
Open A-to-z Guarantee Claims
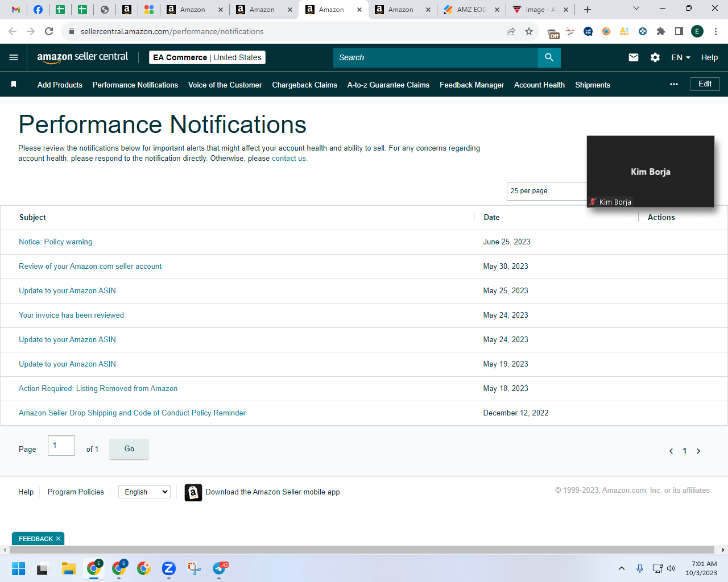pos(388,85)
